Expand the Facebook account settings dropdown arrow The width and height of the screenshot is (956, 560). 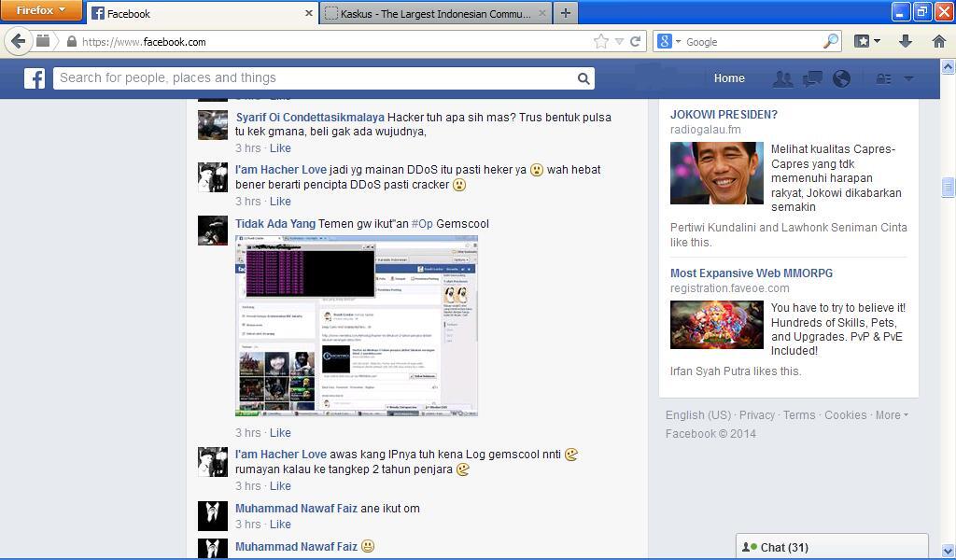[x=908, y=78]
